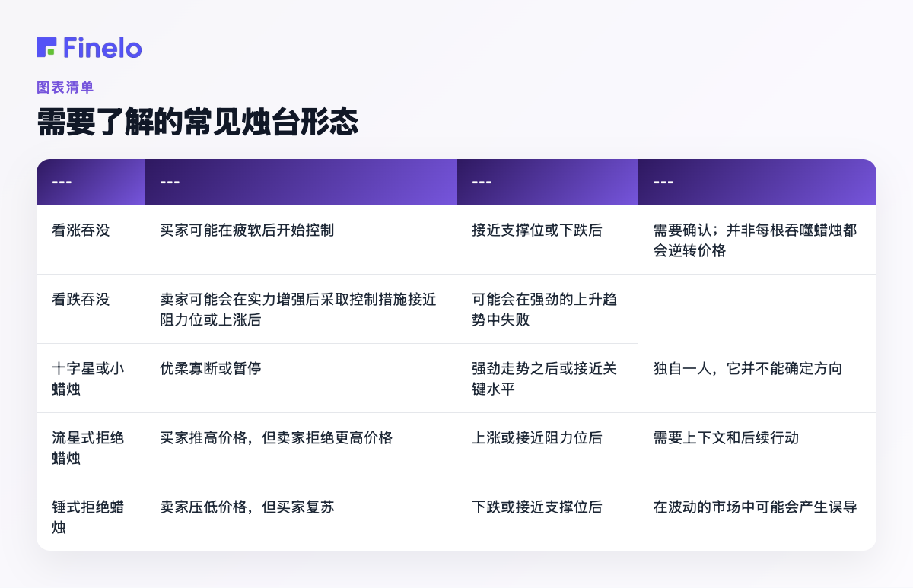Image resolution: width=913 pixels, height=588 pixels.
Task: Click the Finelo logo icon
Action: (46, 47)
